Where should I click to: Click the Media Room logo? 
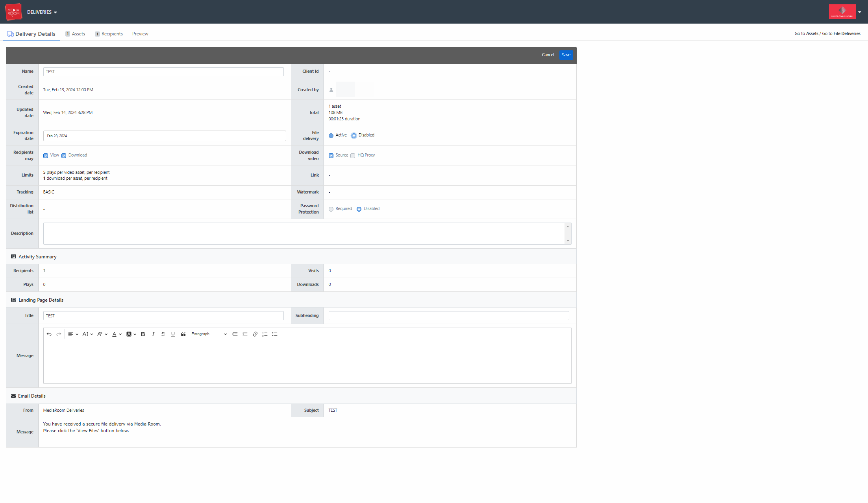coord(13,12)
